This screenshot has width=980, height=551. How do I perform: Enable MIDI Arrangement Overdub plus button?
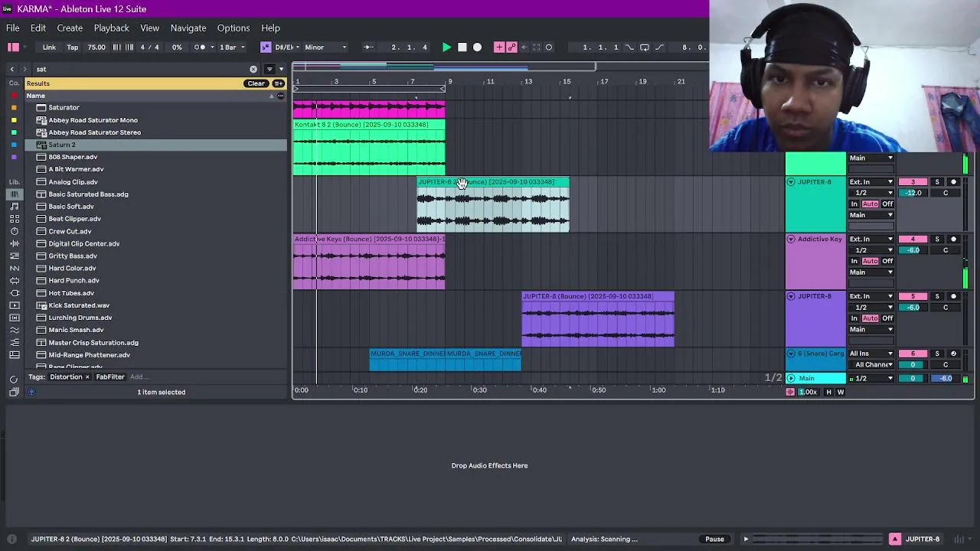[x=499, y=47]
